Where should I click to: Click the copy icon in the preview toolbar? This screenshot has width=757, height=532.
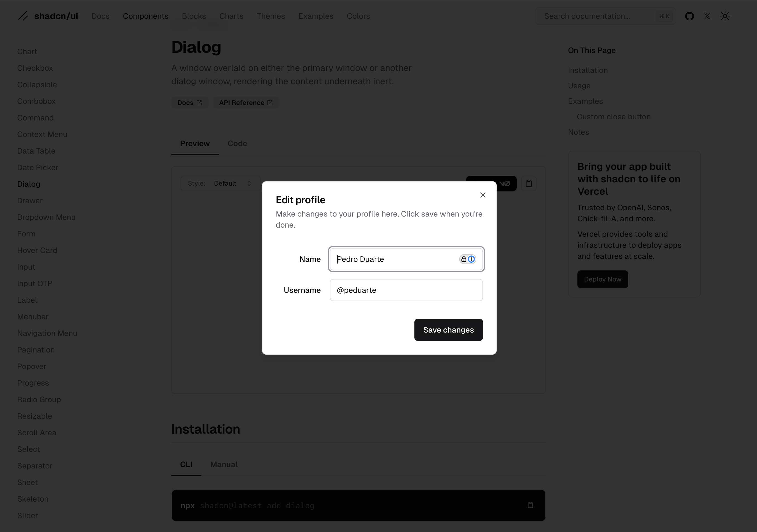(529, 183)
